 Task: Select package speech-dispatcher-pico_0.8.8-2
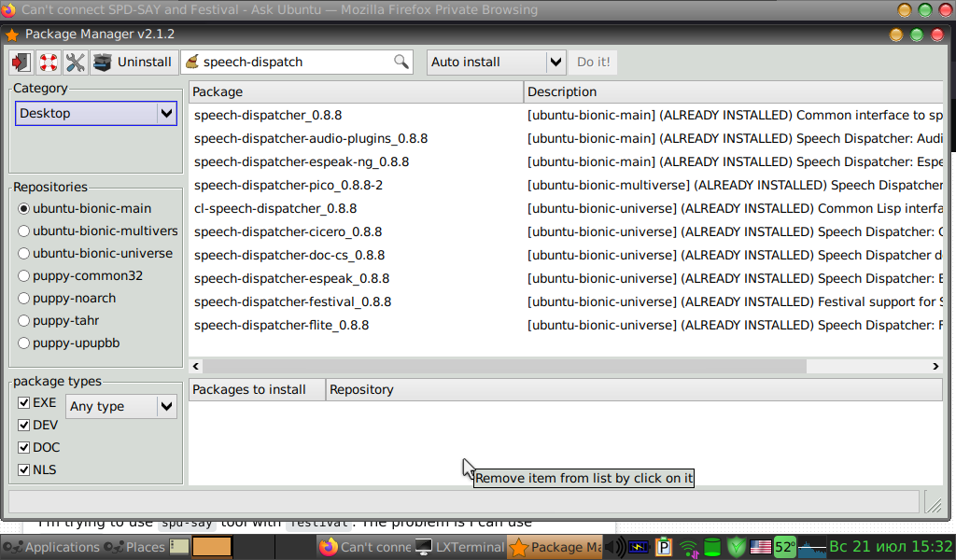288,185
